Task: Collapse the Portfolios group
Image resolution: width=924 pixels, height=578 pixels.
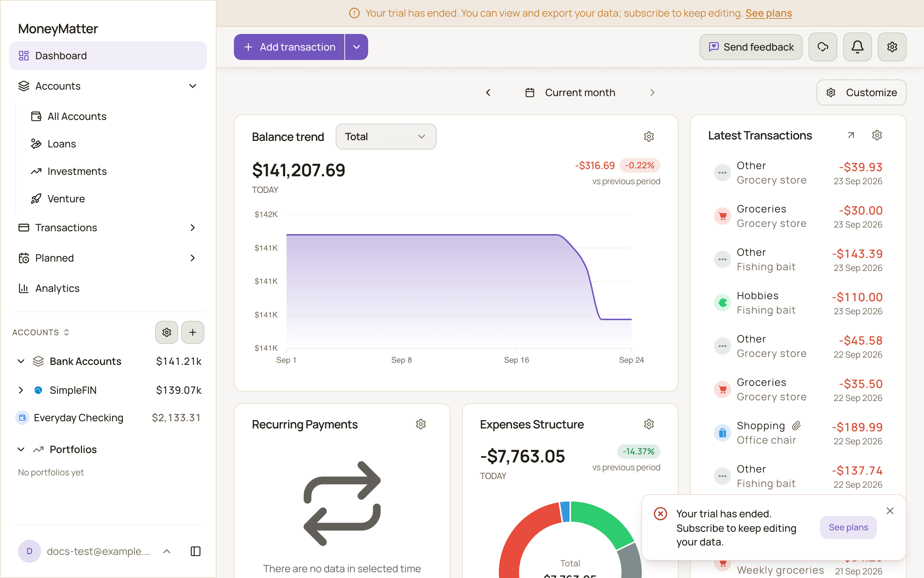Action: click(x=21, y=449)
